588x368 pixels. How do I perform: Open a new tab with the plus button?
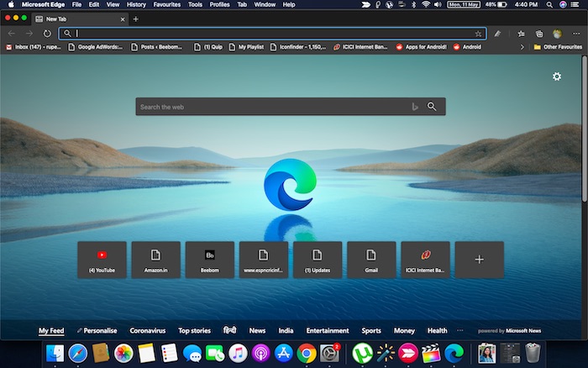[136, 18]
